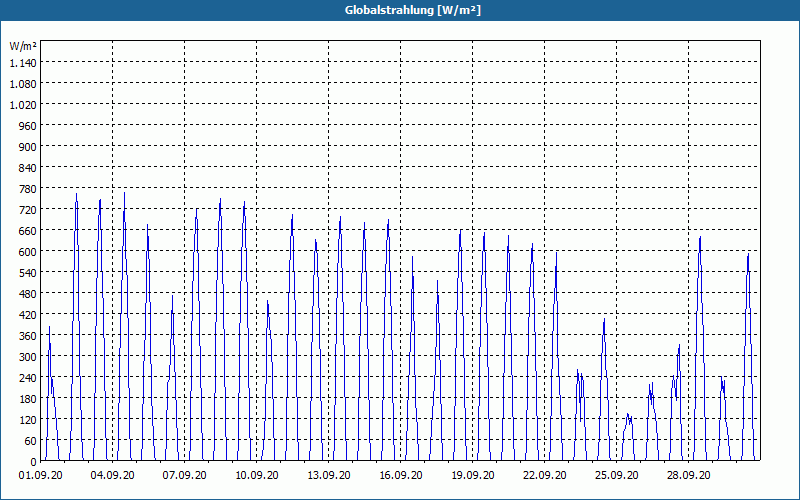Click the 22.09.20 date label

pyautogui.click(x=544, y=476)
